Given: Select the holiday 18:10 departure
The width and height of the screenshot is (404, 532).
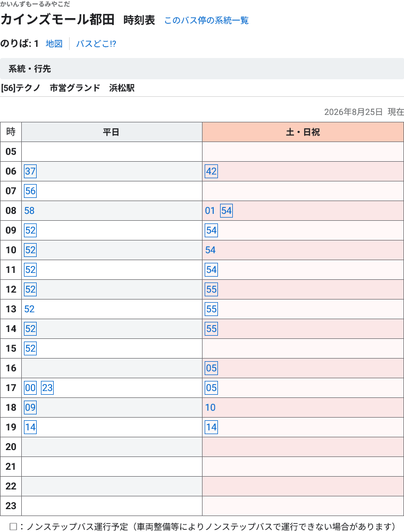Looking at the screenshot, I should pos(210,408).
